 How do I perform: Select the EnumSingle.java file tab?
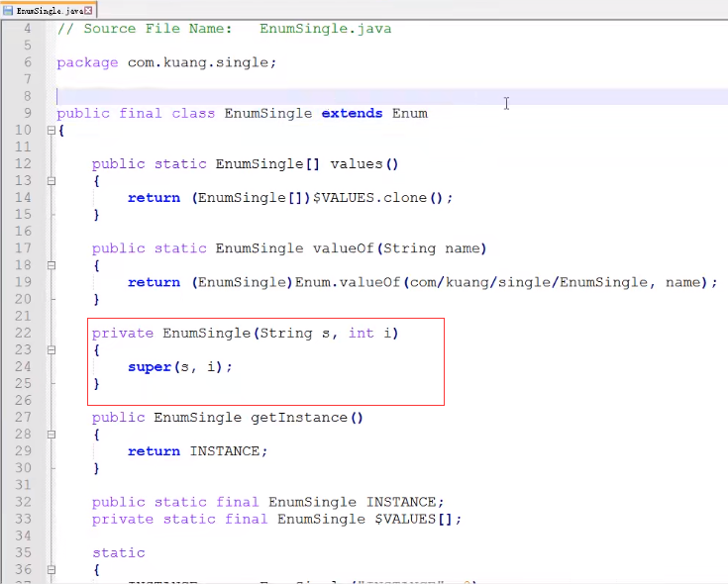tap(49, 10)
